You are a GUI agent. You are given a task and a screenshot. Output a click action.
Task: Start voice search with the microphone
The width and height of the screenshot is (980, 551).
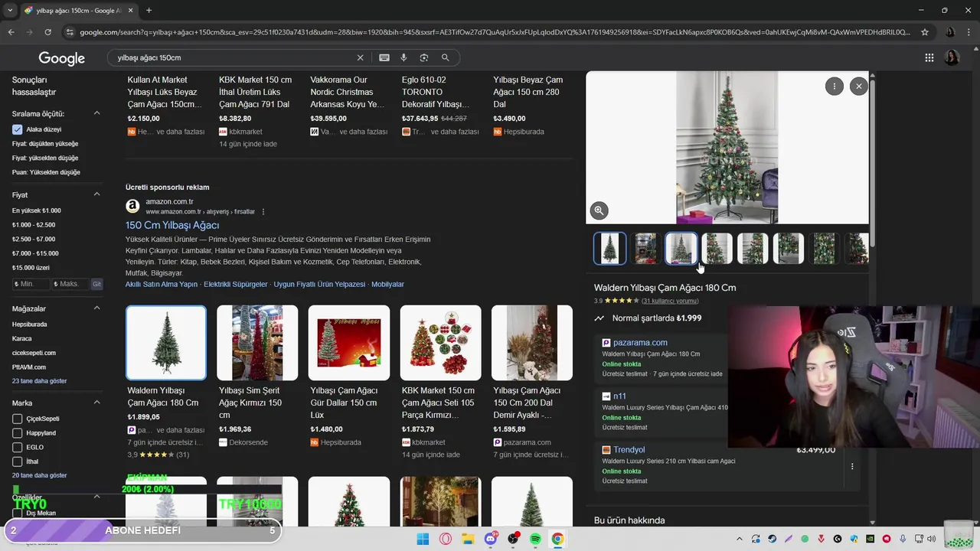point(403,57)
